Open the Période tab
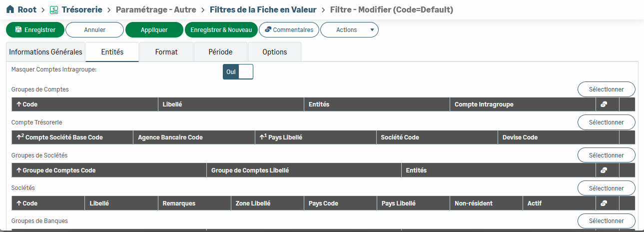644x232 pixels. [220, 52]
